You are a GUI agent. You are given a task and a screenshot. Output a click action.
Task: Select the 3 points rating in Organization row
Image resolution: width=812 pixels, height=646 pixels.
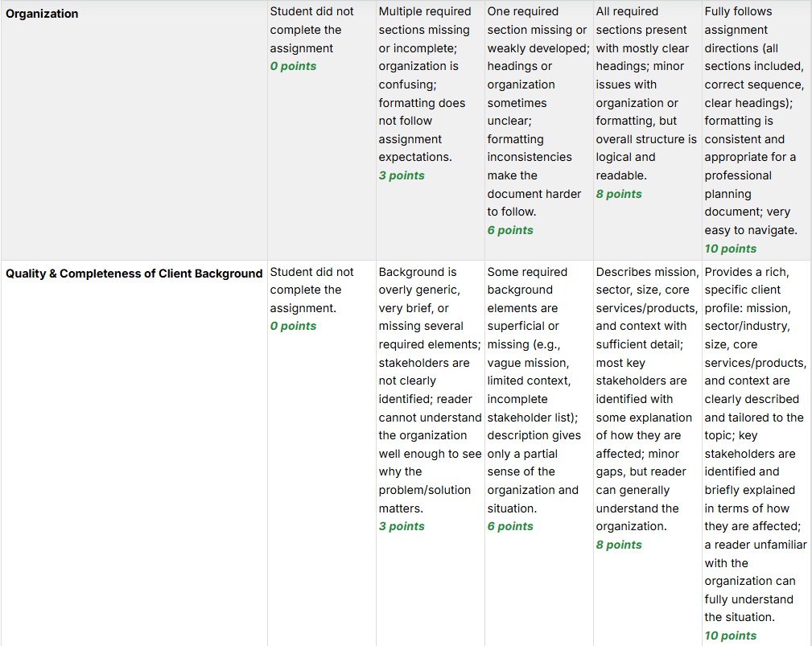point(402,175)
